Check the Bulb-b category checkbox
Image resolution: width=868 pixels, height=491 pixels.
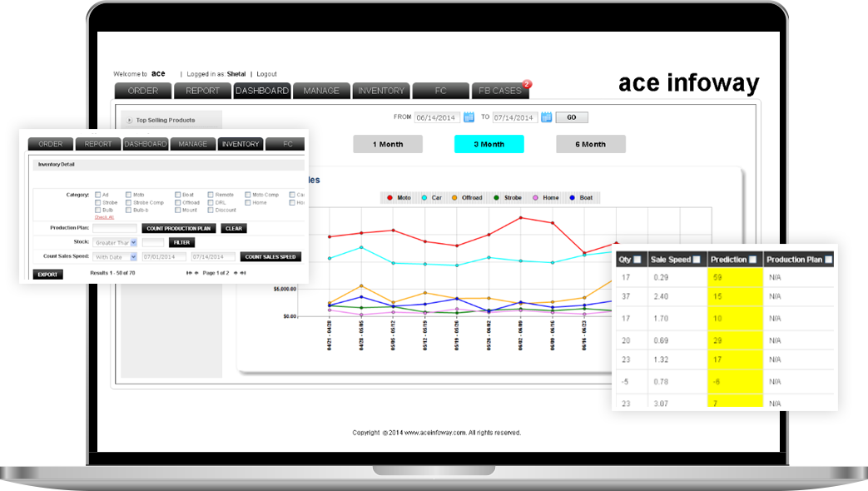point(128,211)
